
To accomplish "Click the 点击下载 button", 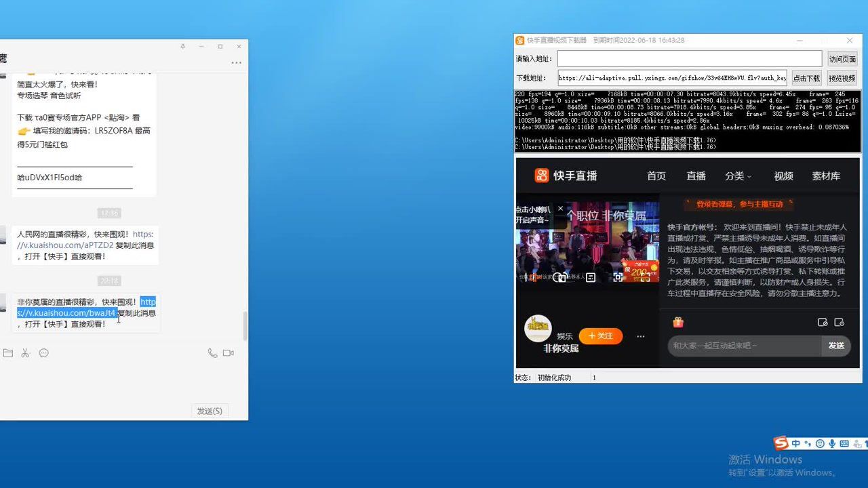I will 806,78.
